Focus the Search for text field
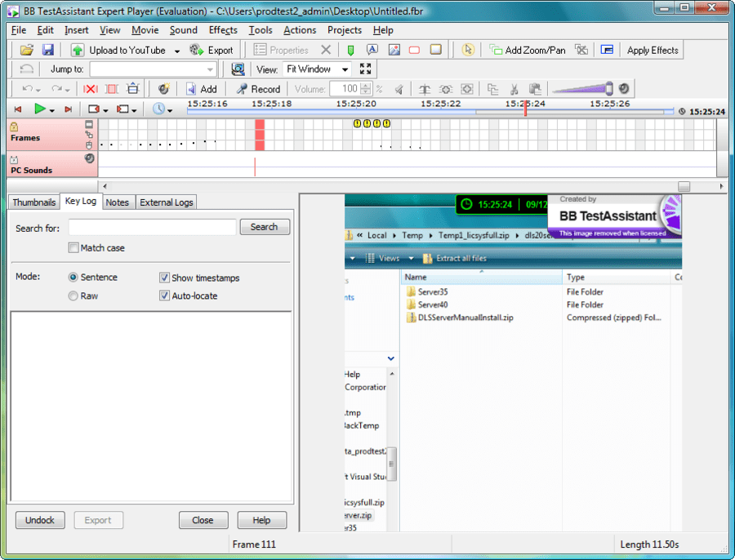 pos(152,227)
